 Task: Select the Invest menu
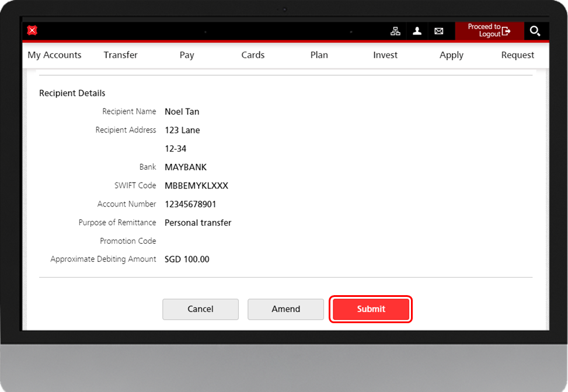(x=385, y=55)
